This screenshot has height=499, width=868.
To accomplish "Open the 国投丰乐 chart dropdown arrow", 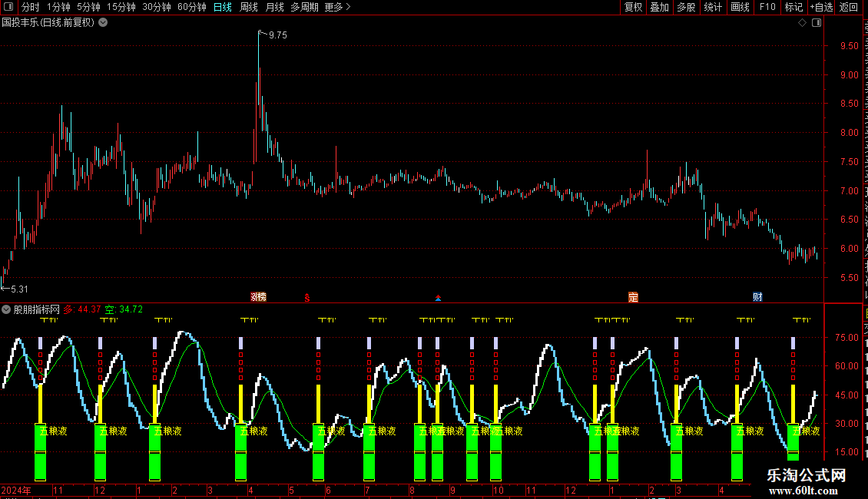I will [x=103, y=23].
